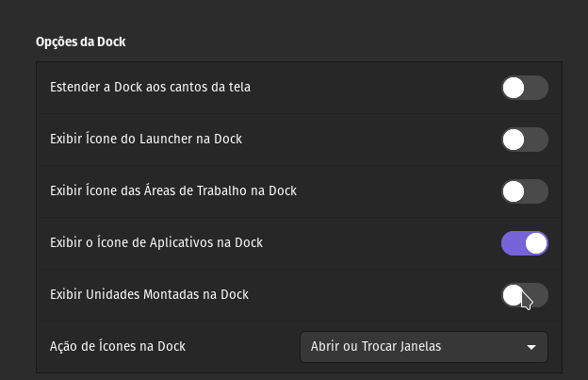Select the Abrir ou Trocar Janelas text
This screenshot has height=380, width=588.
(x=376, y=346)
